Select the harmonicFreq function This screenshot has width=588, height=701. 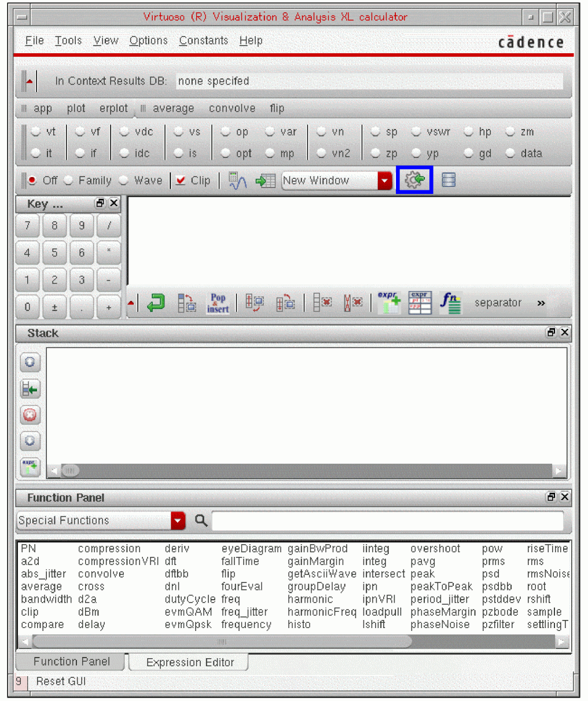click(x=322, y=612)
